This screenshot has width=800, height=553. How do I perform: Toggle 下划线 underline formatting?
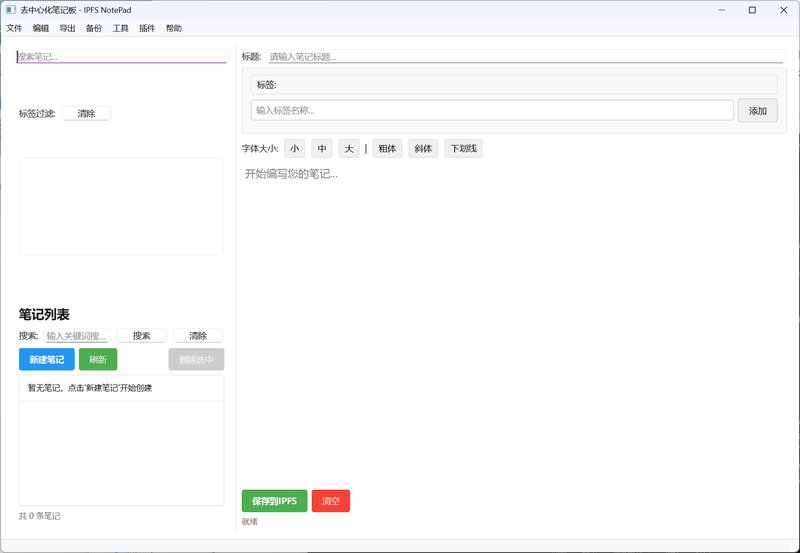click(463, 148)
